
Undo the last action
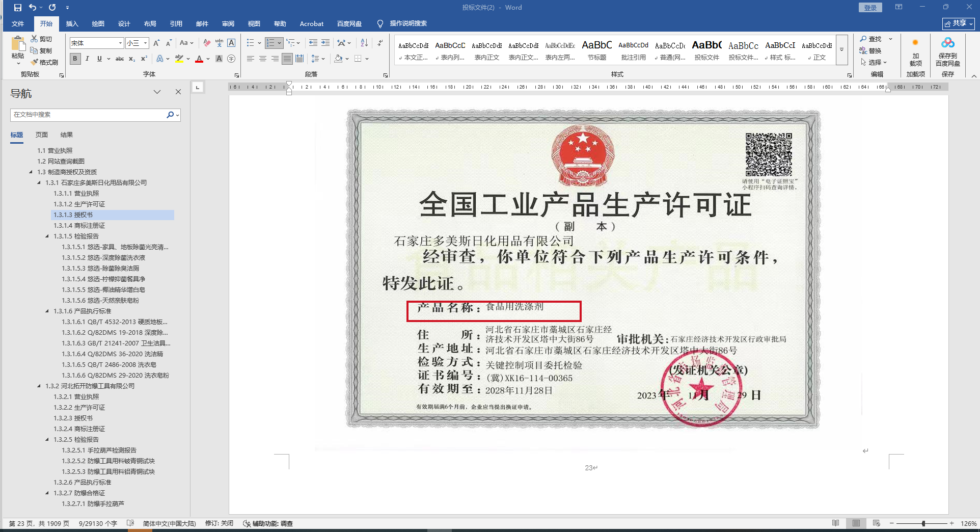(33, 8)
